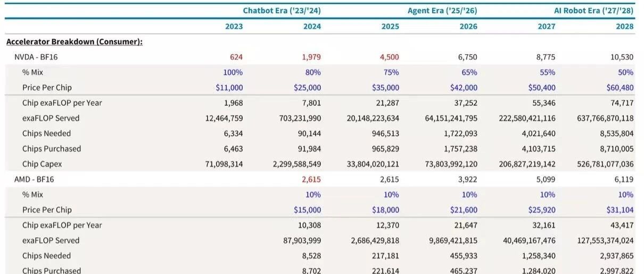
Task: Select the Agent Era ('25/'26) header
Action: click(x=443, y=11)
